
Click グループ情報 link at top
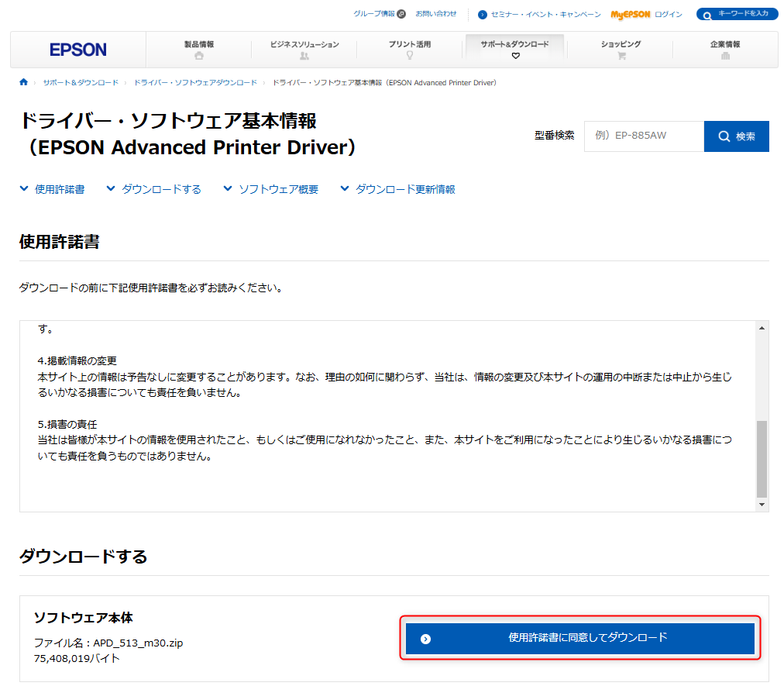coord(380,13)
